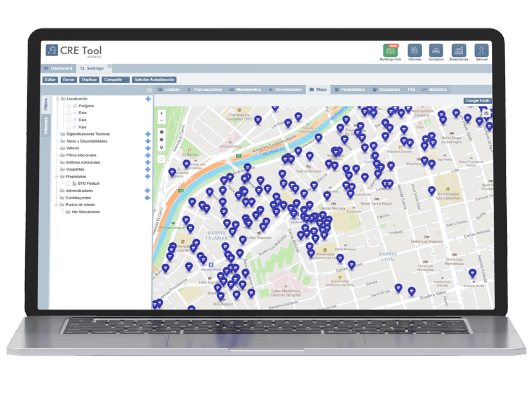Add a Localización filter with its plus icon

pos(148,99)
